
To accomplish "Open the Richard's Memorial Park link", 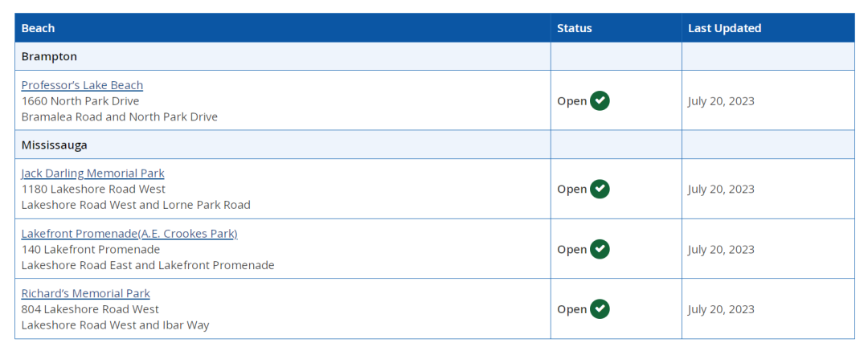I will pos(86,293).
